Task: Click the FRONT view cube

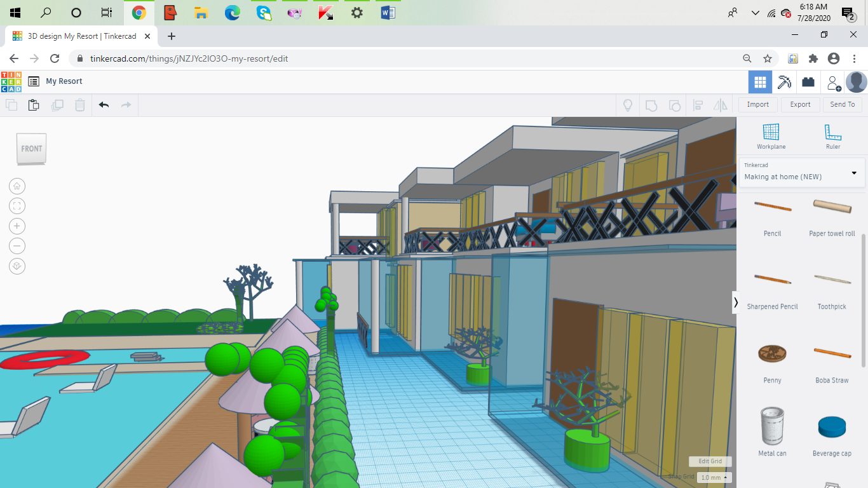Action: pyautogui.click(x=31, y=149)
